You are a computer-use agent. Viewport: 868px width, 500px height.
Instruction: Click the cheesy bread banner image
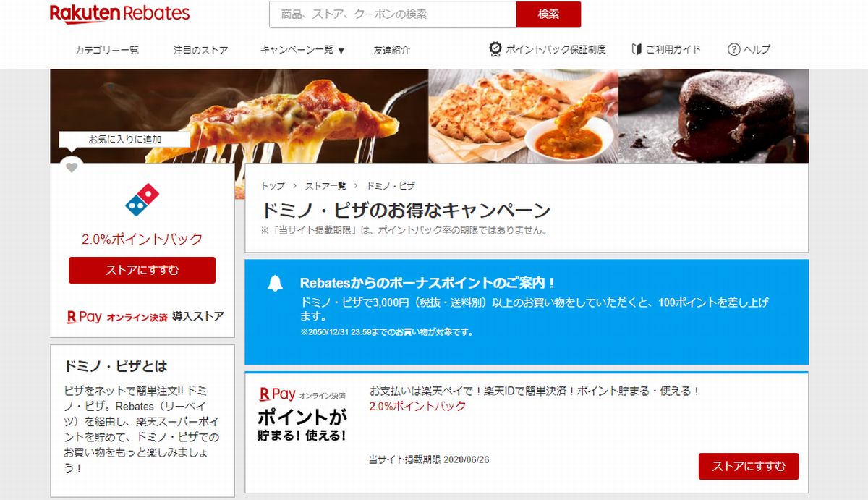pos(523,116)
